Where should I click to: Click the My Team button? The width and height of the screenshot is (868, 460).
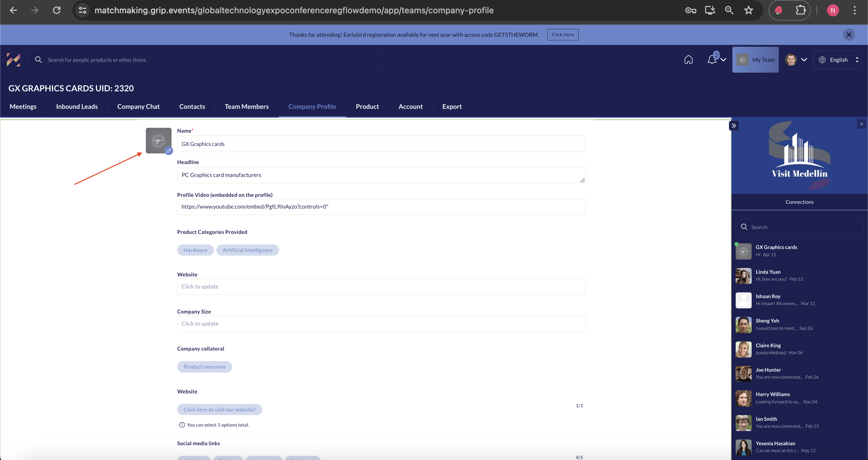755,60
